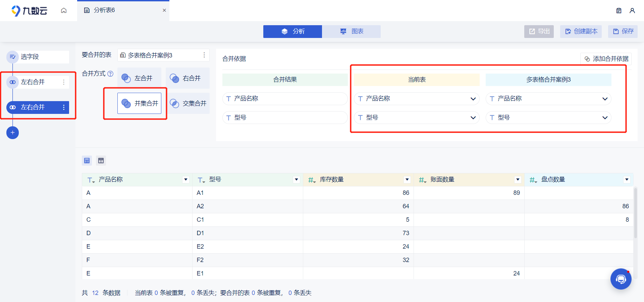Image resolution: width=644 pixels, height=302 pixels.
Task: Click the home icon in the header
Action: pyautogui.click(x=64, y=10)
